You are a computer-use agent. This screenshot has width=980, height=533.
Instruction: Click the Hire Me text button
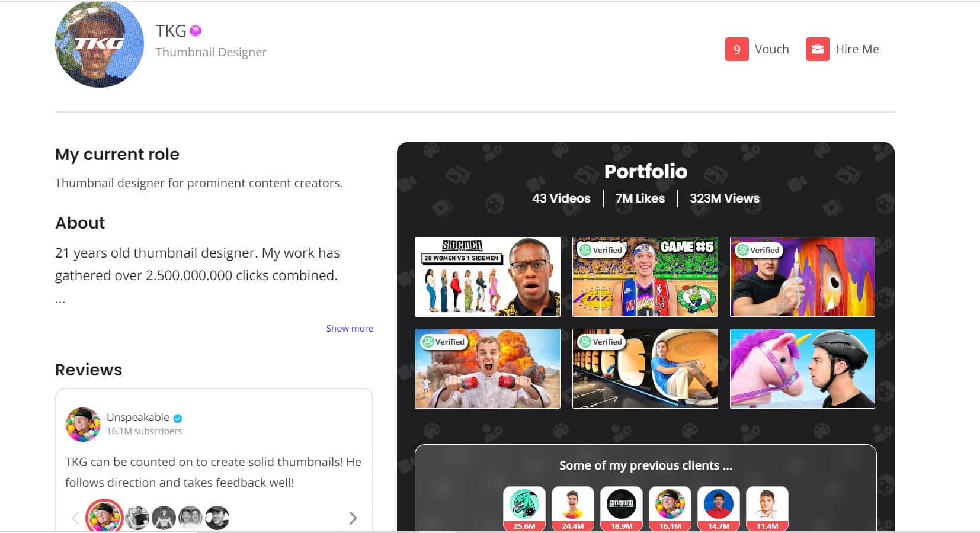click(x=857, y=49)
